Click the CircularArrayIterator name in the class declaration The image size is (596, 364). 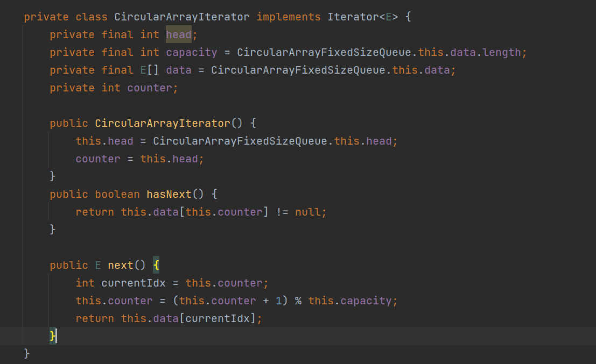click(x=182, y=17)
